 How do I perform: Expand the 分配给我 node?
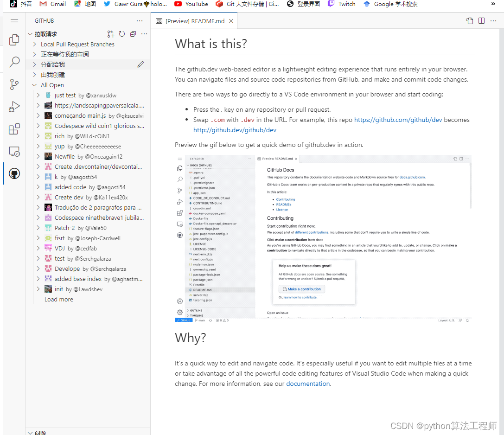[x=35, y=64]
